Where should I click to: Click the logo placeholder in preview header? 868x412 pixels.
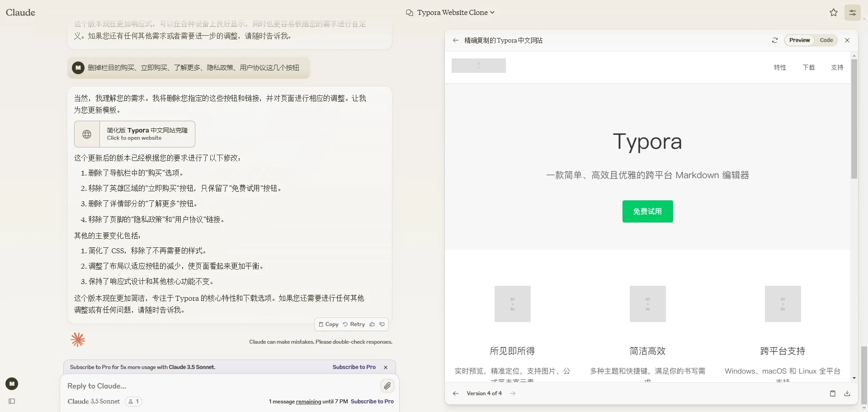coord(479,66)
